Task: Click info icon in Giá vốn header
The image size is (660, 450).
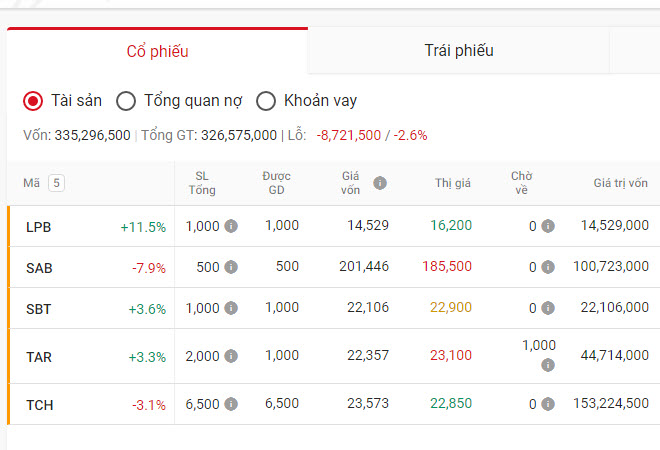Action: click(x=380, y=183)
